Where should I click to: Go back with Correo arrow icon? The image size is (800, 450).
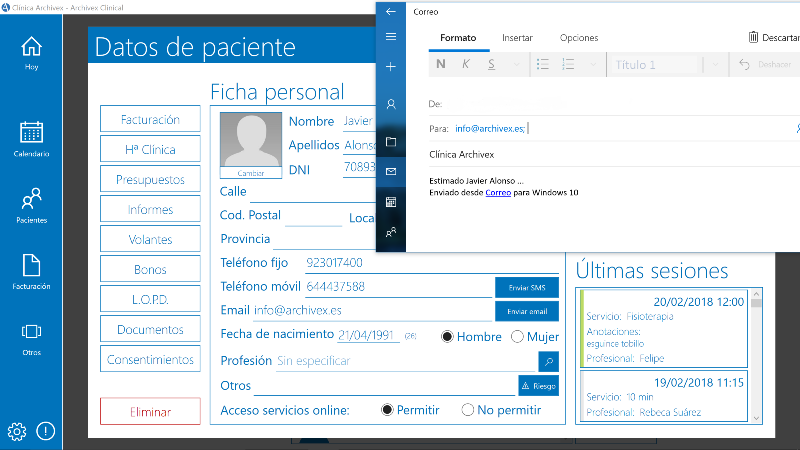[x=391, y=12]
